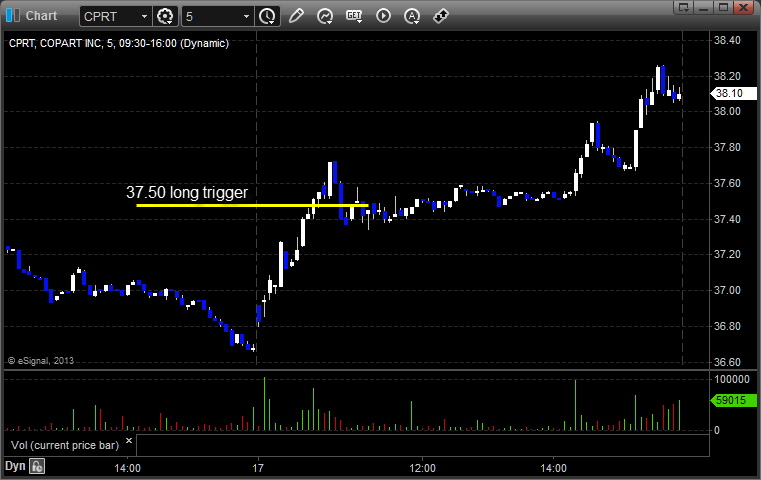Screen dimensions: 761x480
Task: Click the 37.80 price axis label
Action: tap(727, 148)
